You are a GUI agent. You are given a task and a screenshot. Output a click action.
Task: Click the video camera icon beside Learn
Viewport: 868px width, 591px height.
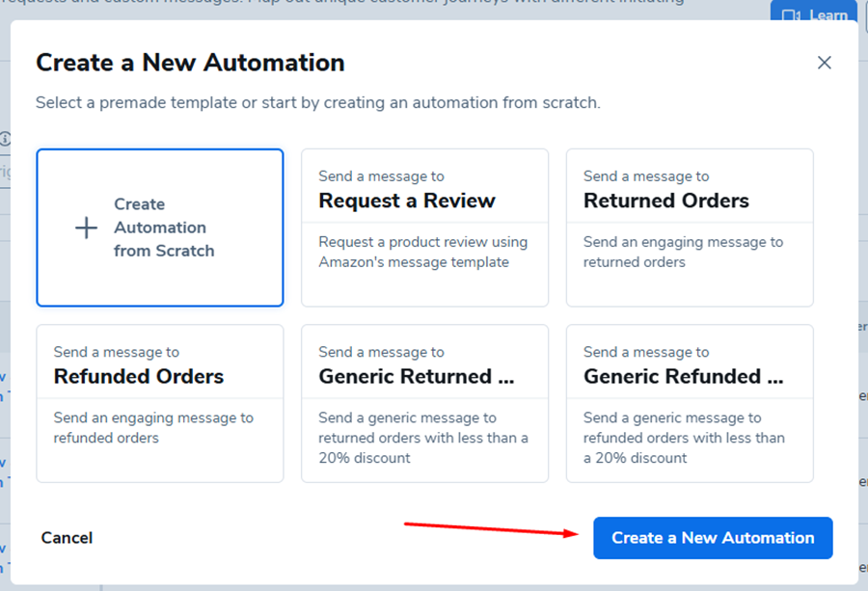(x=792, y=15)
